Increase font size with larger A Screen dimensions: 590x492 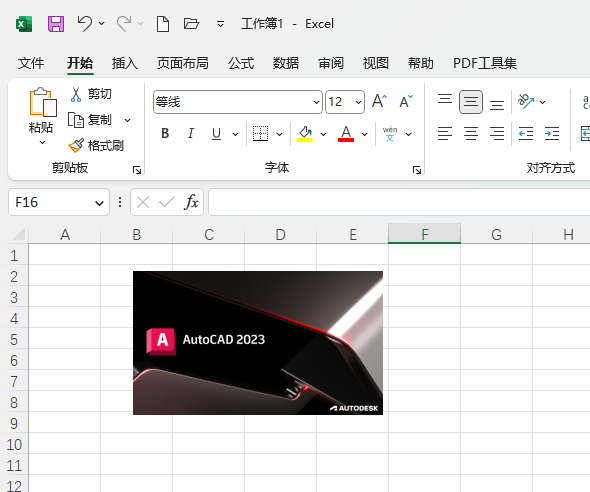379,102
